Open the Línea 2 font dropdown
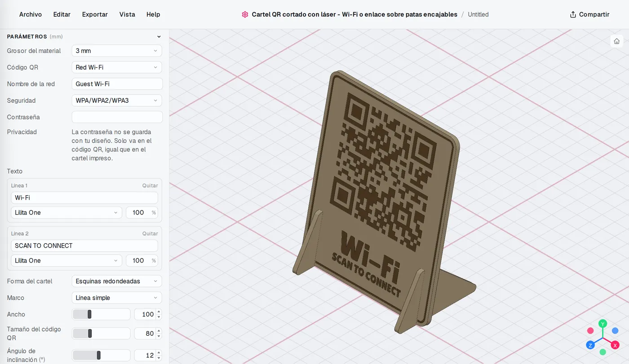The width and height of the screenshot is (629, 364). (66, 261)
